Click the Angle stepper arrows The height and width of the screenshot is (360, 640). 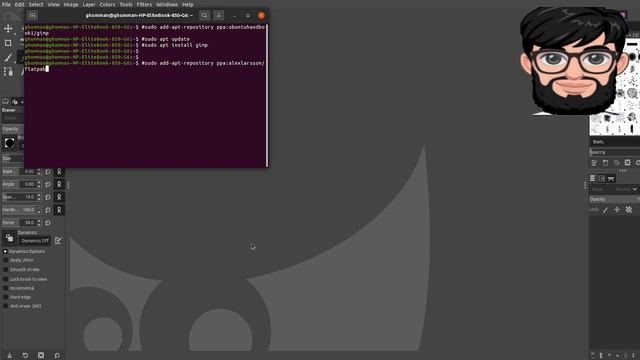coord(39,184)
